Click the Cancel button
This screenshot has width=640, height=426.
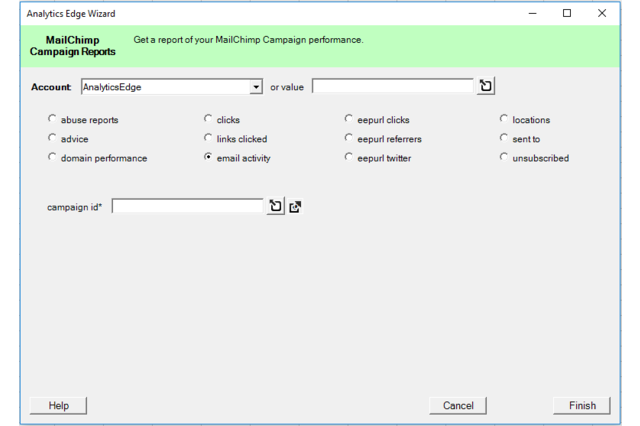pos(458,406)
